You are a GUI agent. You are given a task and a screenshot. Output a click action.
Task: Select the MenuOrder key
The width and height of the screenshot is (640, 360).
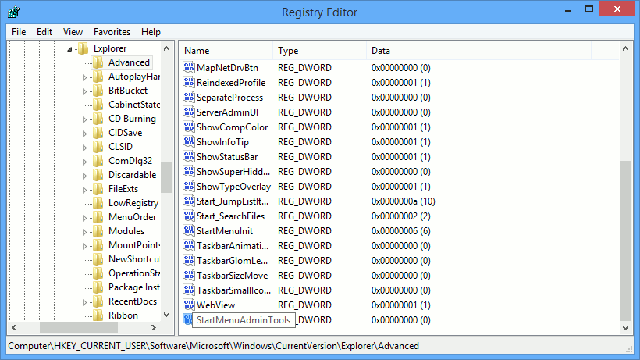point(132,217)
